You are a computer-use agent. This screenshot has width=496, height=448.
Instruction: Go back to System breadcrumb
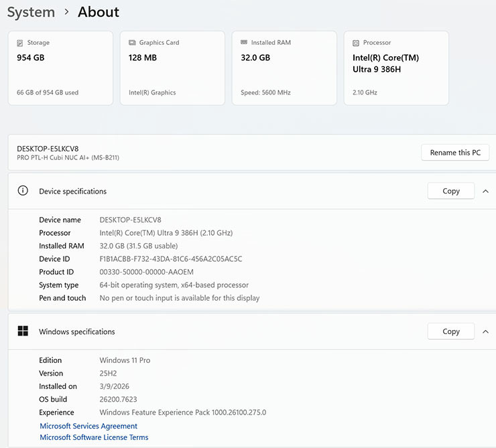click(31, 12)
